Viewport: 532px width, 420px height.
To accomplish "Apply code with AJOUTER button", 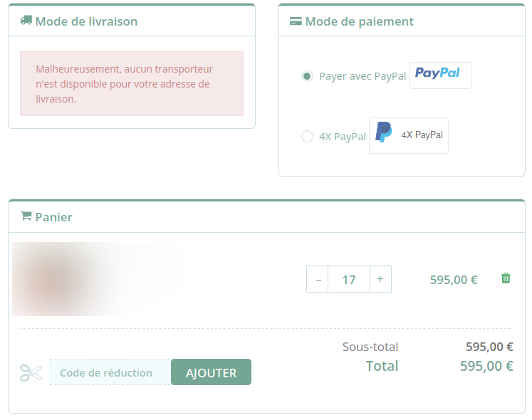I will 211,372.
